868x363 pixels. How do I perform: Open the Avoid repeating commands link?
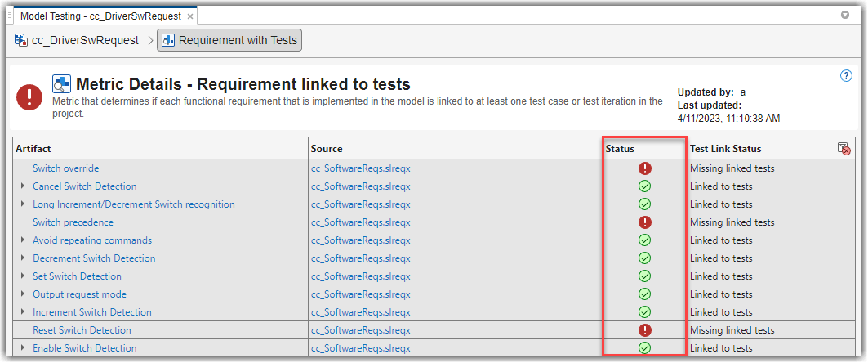(92, 240)
